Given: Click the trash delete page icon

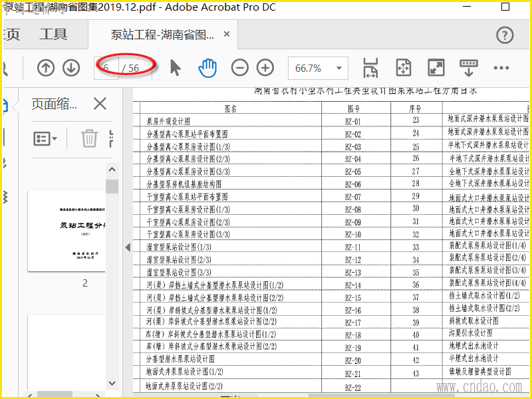Looking at the screenshot, I should pyautogui.click(x=89, y=138).
